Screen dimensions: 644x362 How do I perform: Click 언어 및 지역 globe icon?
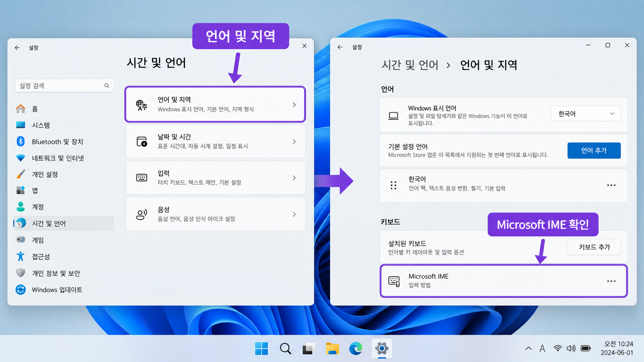click(x=141, y=105)
